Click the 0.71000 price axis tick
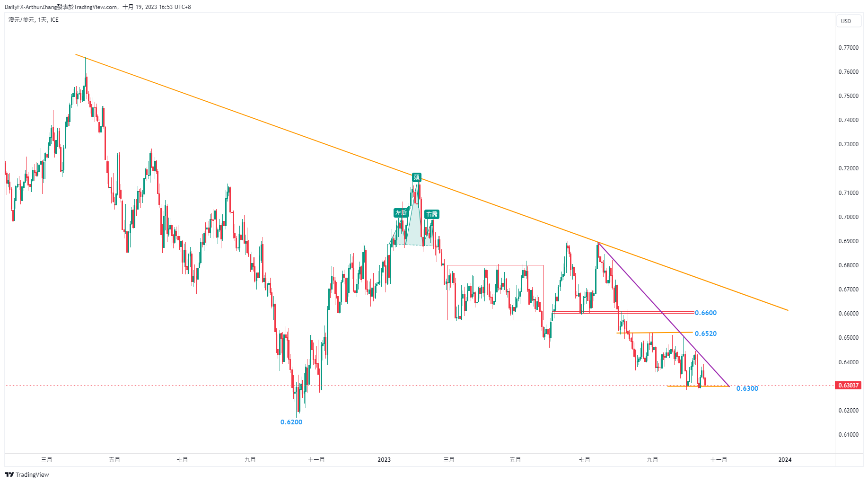Screen dimensions: 868x483 848,193
